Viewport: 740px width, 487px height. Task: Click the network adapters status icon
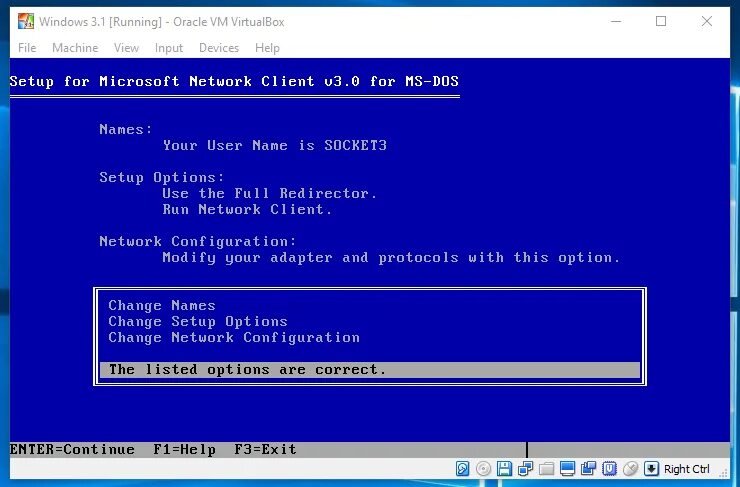click(525, 469)
